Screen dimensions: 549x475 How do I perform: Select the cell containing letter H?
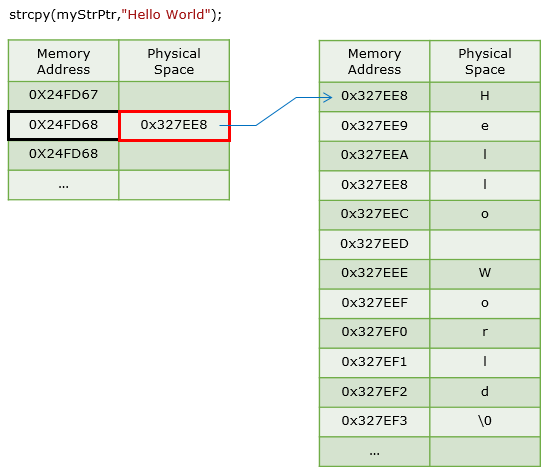485,97
